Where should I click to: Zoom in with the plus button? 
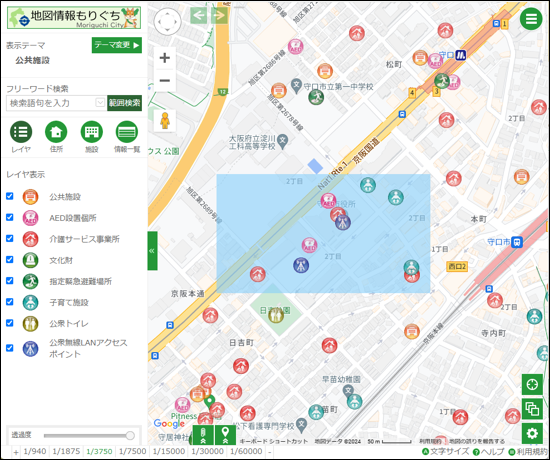(x=165, y=58)
